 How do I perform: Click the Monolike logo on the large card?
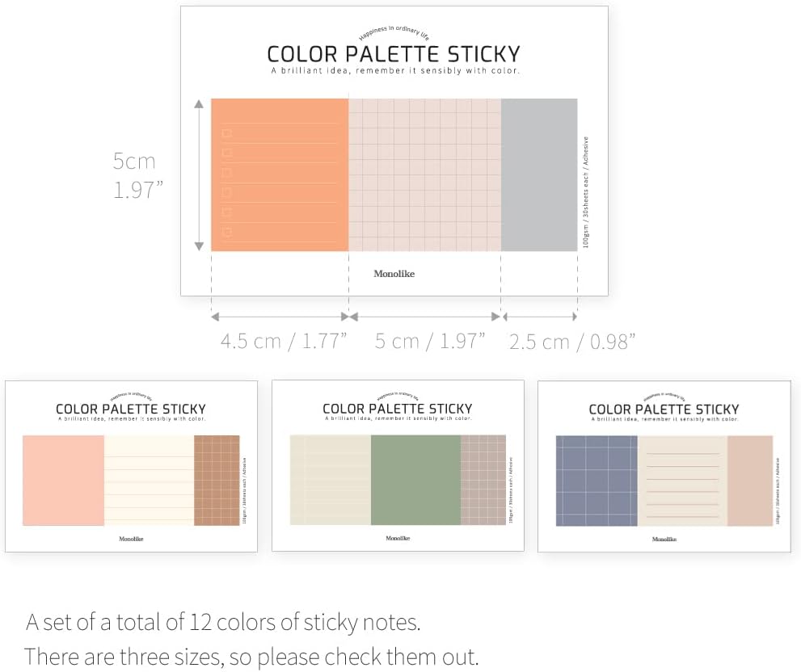[394, 274]
